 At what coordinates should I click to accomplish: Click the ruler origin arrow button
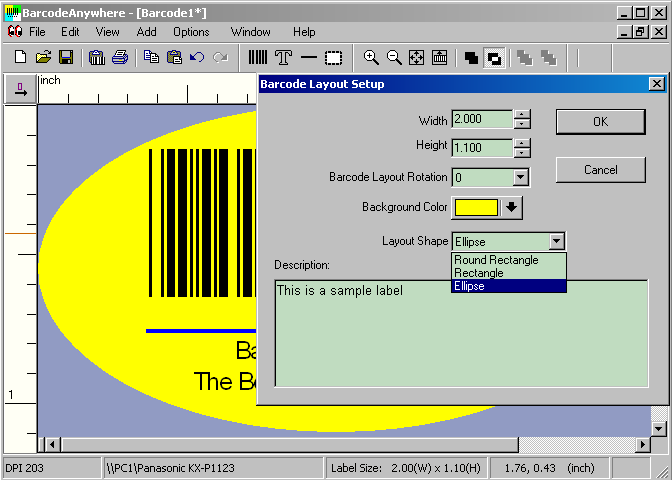click(20, 89)
